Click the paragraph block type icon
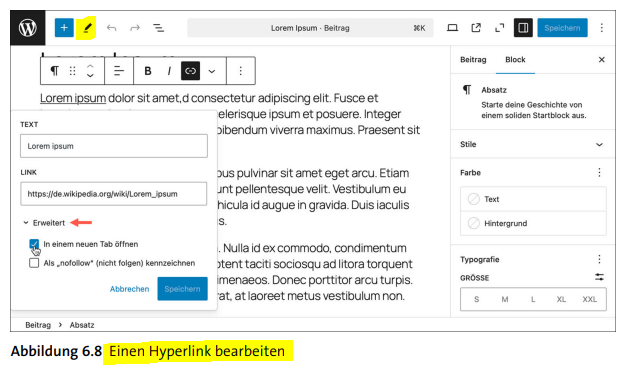 click(x=55, y=71)
